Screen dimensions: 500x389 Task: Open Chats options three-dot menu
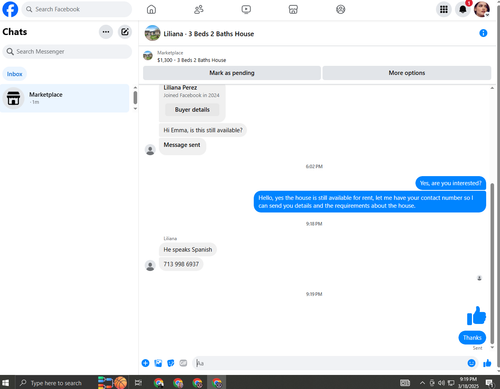106,32
